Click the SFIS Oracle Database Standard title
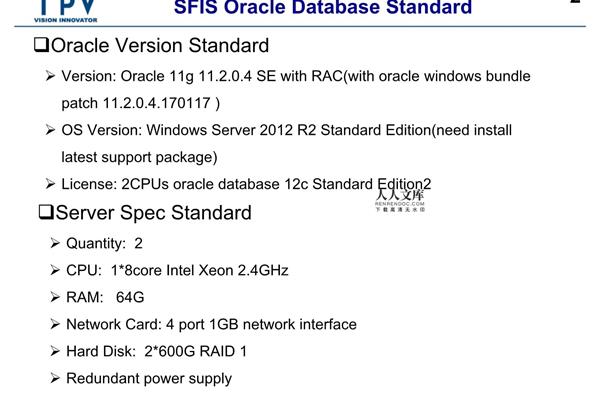The height and width of the screenshot is (400, 600). [x=323, y=8]
